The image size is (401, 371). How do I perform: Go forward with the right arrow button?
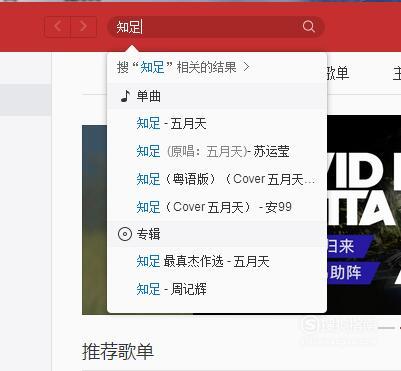(x=83, y=26)
